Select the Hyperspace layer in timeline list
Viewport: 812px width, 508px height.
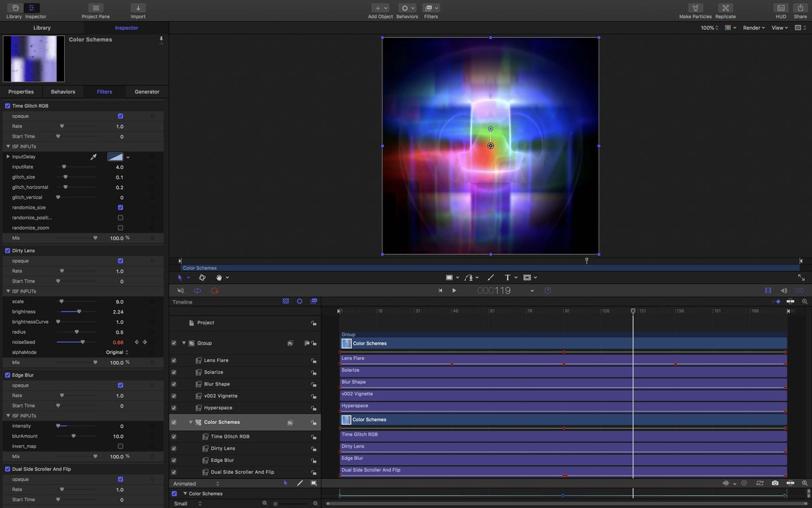pyautogui.click(x=218, y=408)
